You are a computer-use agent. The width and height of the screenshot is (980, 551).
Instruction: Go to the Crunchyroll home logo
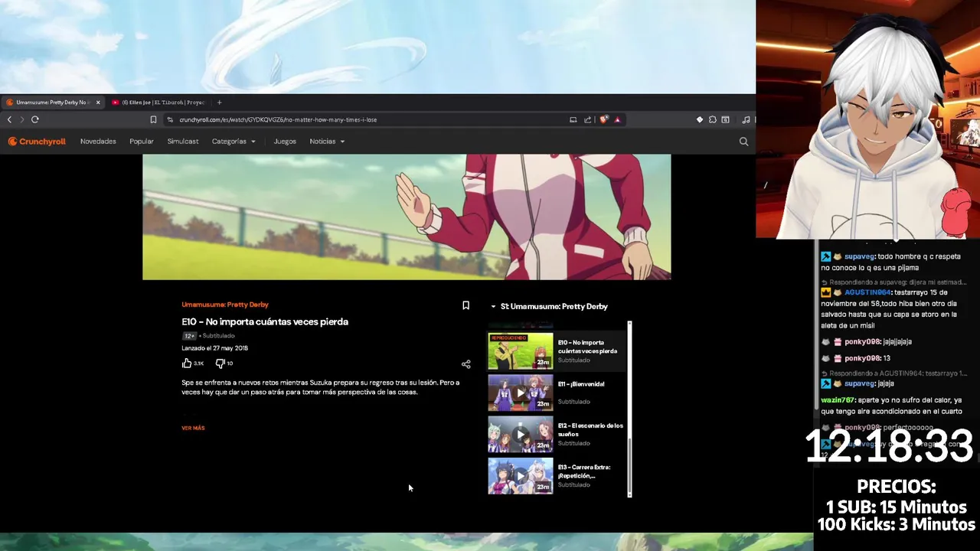click(x=37, y=142)
